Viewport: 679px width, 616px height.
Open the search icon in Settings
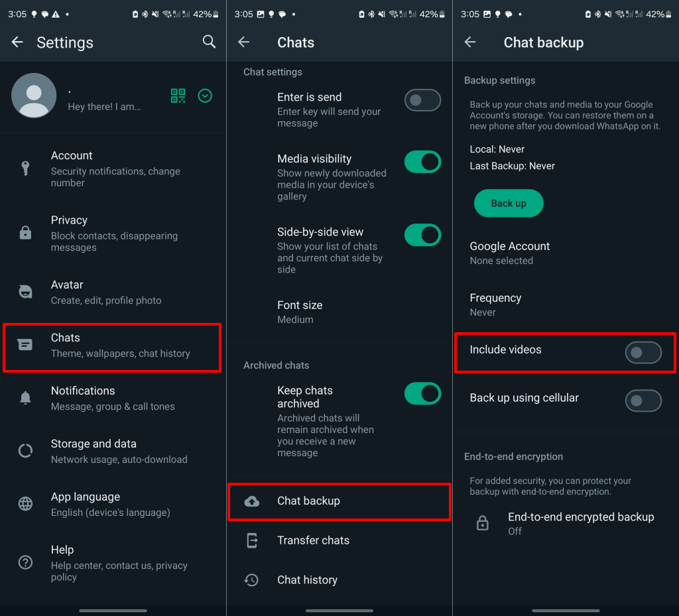pyautogui.click(x=209, y=42)
